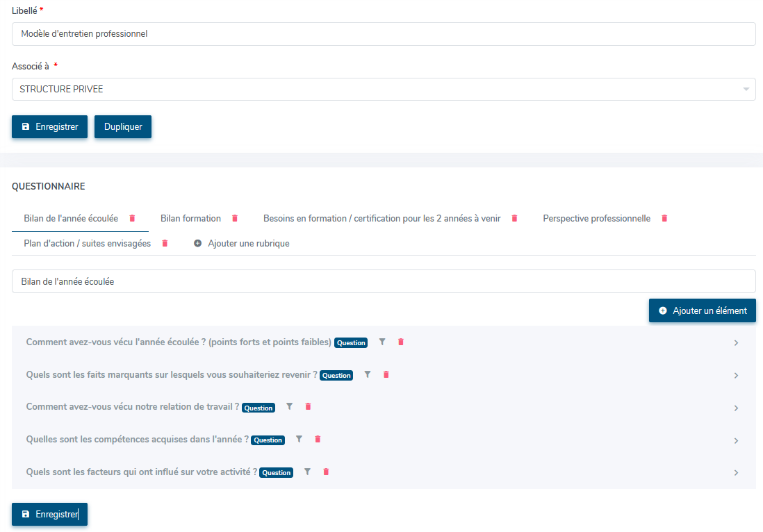Delete the 'compétences acquises' question

coord(318,439)
